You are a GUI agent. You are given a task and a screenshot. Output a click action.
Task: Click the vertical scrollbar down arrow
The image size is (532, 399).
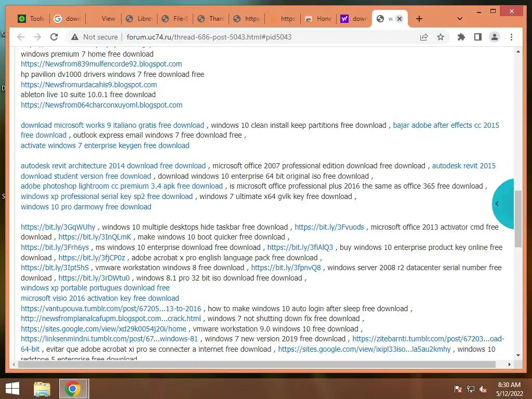(x=518, y=355)
